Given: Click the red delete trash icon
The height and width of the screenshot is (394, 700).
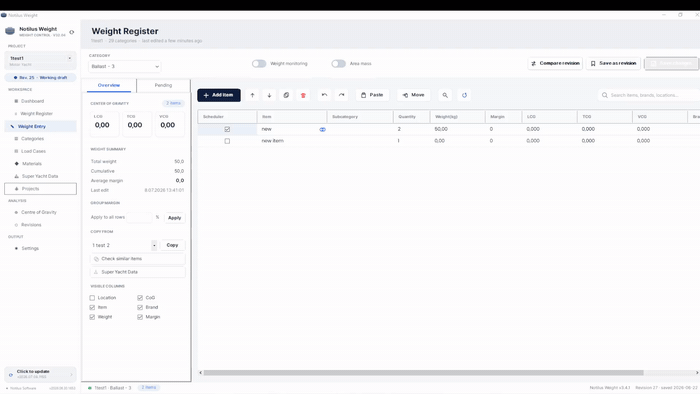Looking at the screenshot, I should [x=303, y=95].
